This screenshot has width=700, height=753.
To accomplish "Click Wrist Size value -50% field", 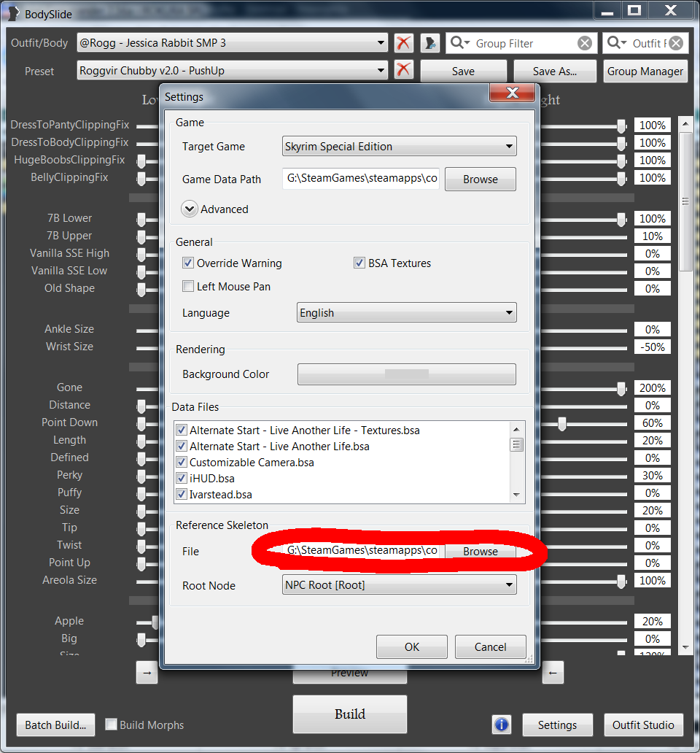I will coord(652,347).
